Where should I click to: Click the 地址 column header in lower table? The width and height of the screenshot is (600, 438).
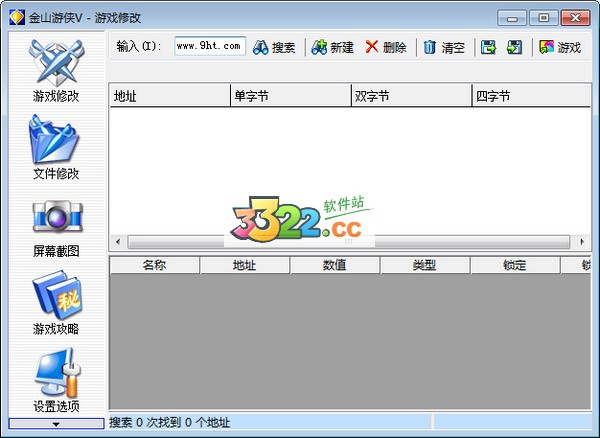245,265
